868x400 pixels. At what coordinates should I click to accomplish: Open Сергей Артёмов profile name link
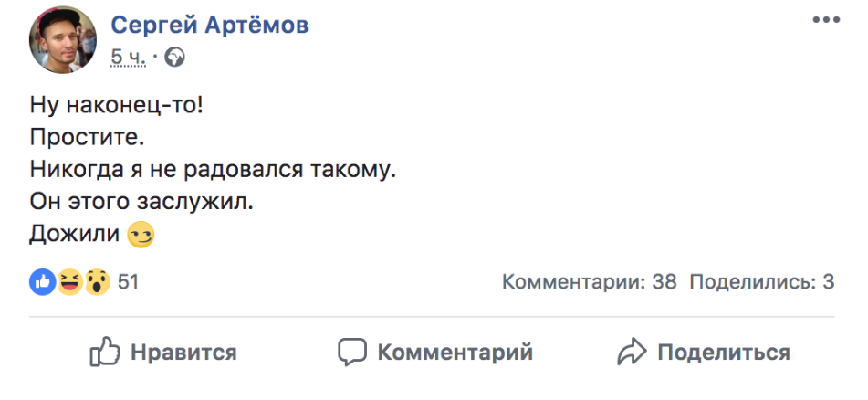[x=209, y=25]
